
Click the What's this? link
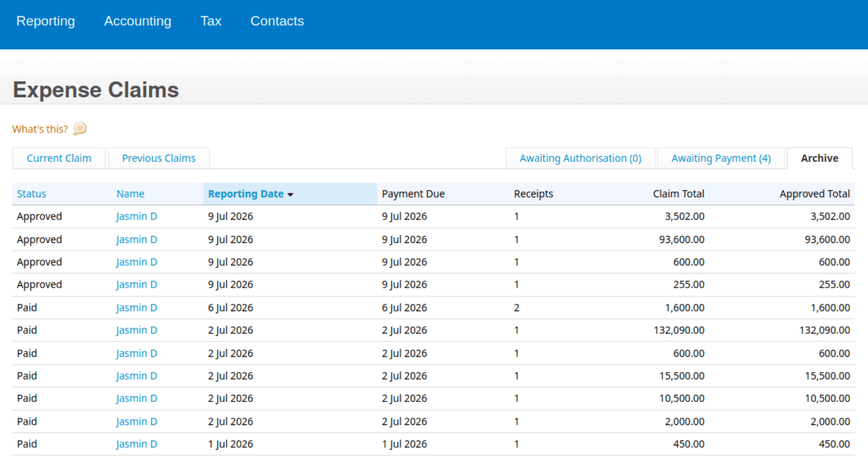tap(40, 129)
